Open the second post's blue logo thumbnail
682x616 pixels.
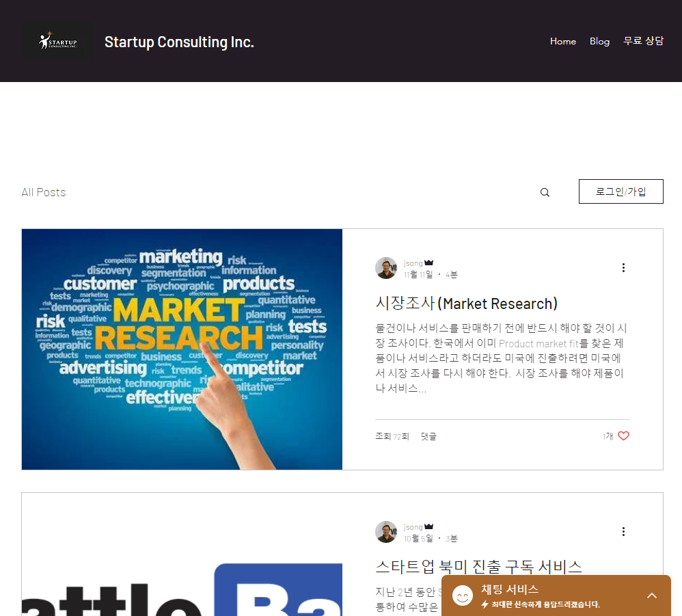pyautogui.click(x=182, y=554)
